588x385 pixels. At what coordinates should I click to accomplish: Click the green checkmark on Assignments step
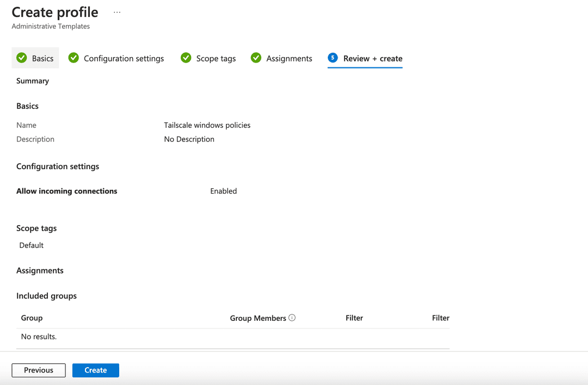pos(256,58)
